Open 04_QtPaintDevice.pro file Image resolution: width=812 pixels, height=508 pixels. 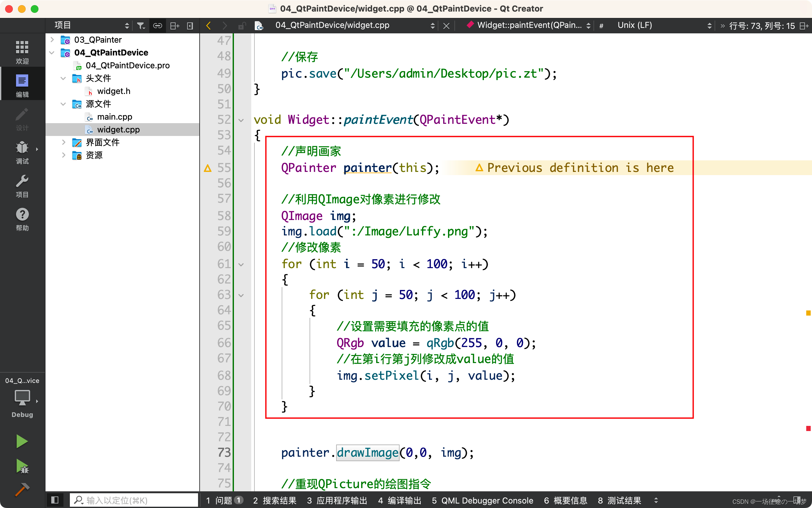coord(128,65)
